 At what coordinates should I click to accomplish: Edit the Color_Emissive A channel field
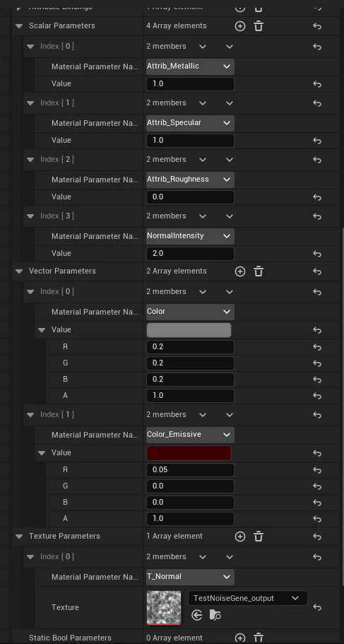point(190,519)
